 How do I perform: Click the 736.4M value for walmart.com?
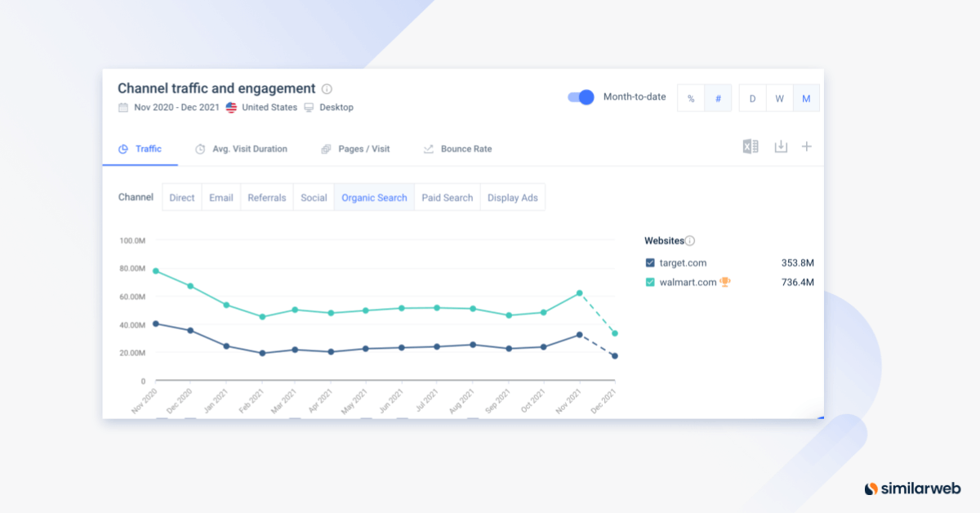click(x=797, y=283)
